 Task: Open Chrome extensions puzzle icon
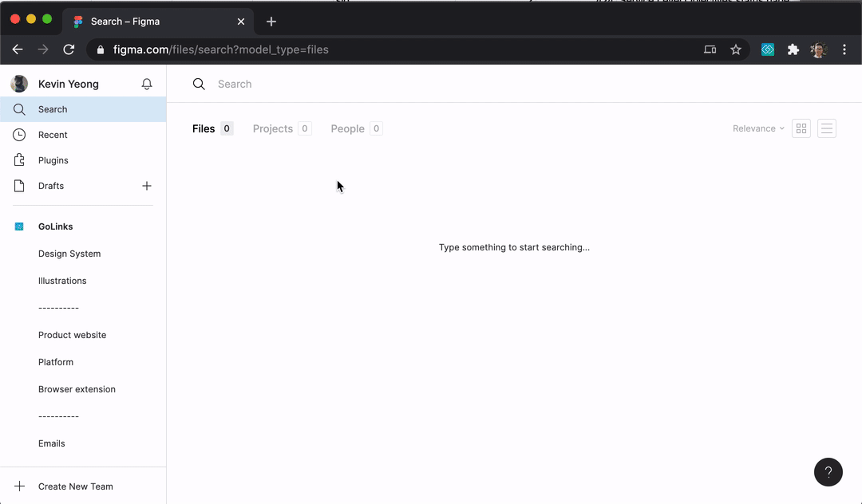793,49
